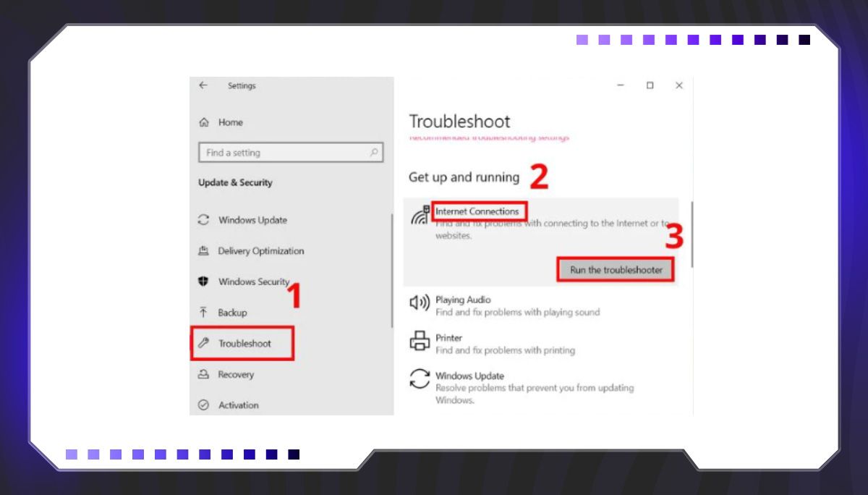Click the Backup arrow icon

203,313
